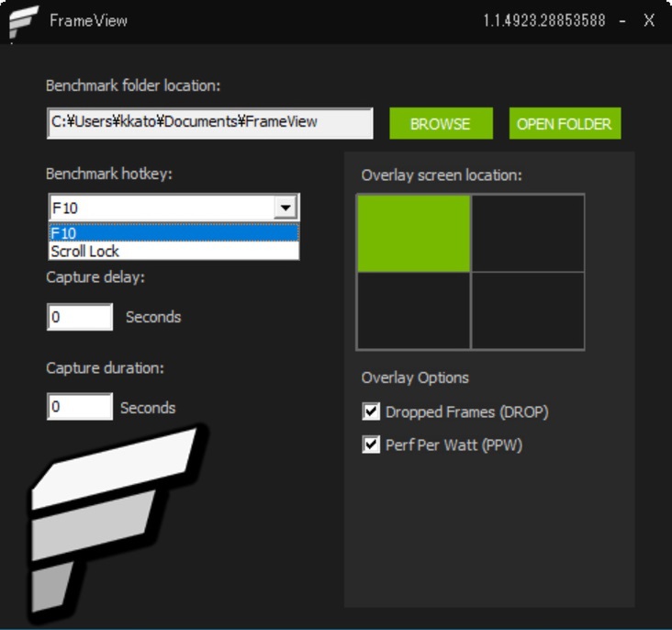
Task: Select top-left overlay screen location
Action: [413, 233]
